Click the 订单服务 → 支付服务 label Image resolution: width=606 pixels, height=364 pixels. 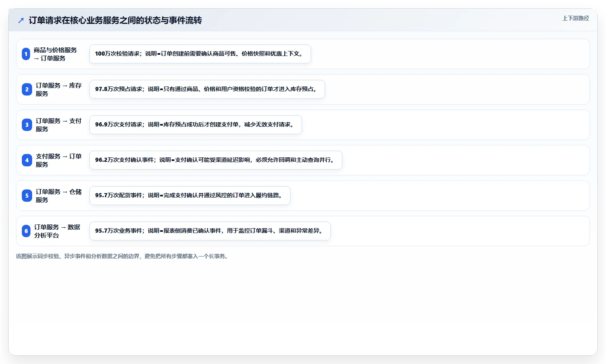[58, 125]
